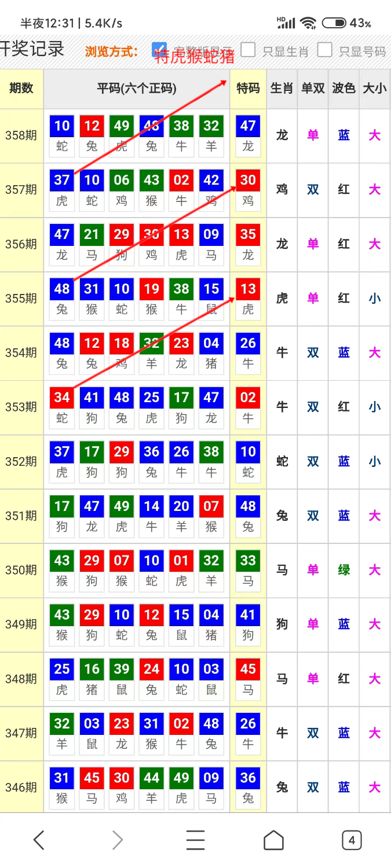Click the 358期 row label
This screenshot has height=868, width=391.
(x=21, y=136)
